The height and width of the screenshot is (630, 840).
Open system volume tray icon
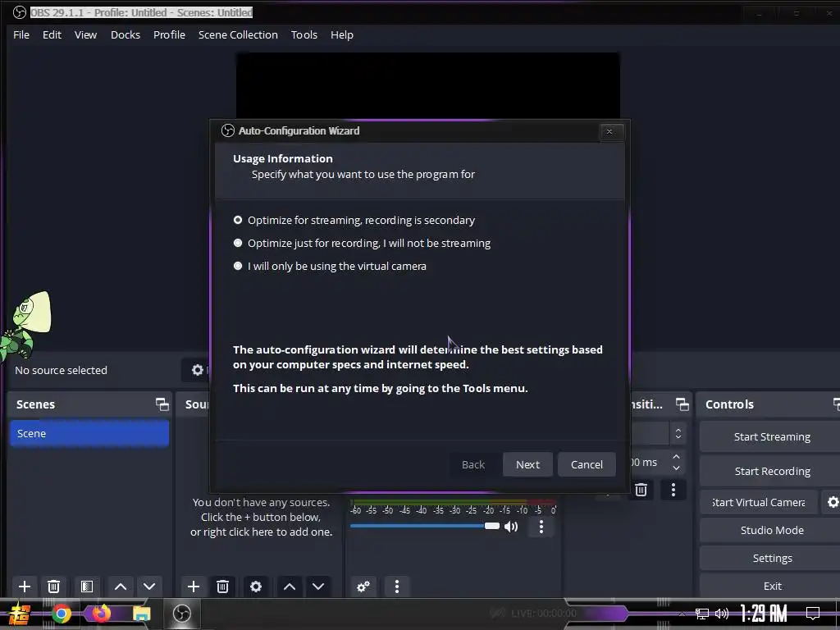[722, 614]
